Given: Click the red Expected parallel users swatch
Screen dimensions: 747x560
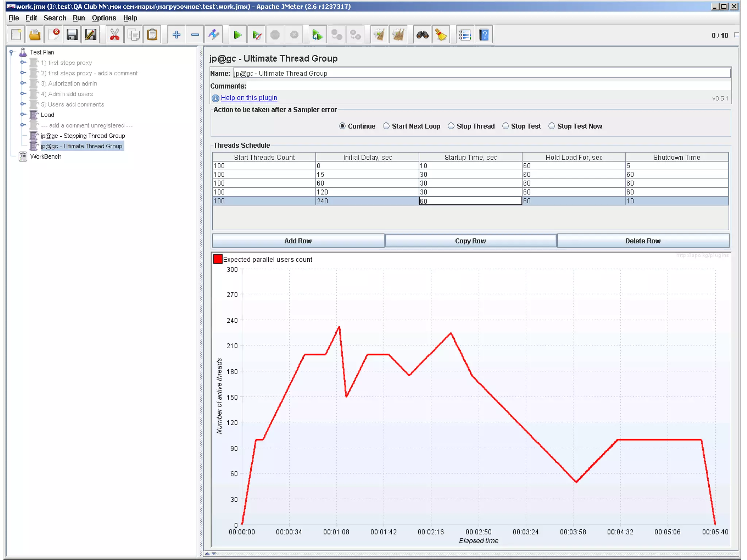Looking at the screenshot, I should pos(218,259).
